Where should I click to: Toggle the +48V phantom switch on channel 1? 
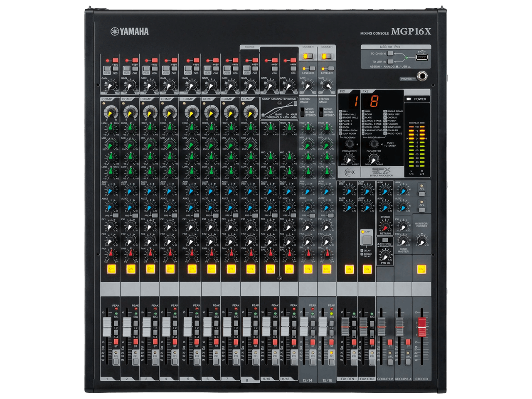coord(115,61)
